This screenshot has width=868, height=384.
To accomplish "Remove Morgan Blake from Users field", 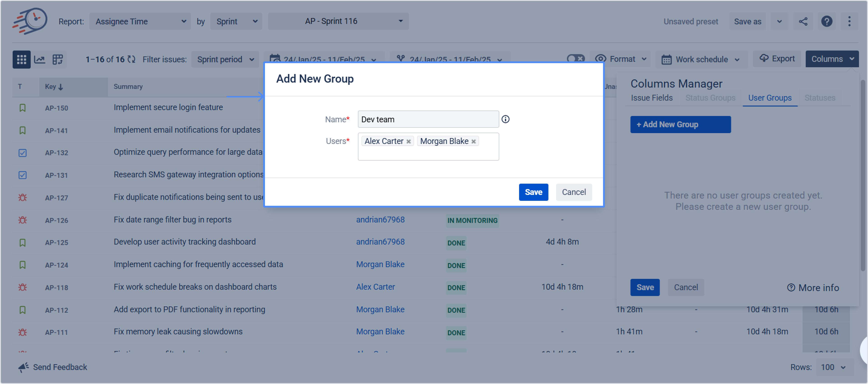I will pos(473,141).
